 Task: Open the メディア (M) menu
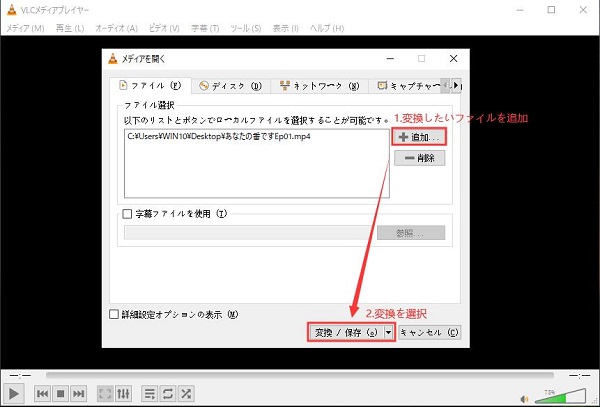25,28
